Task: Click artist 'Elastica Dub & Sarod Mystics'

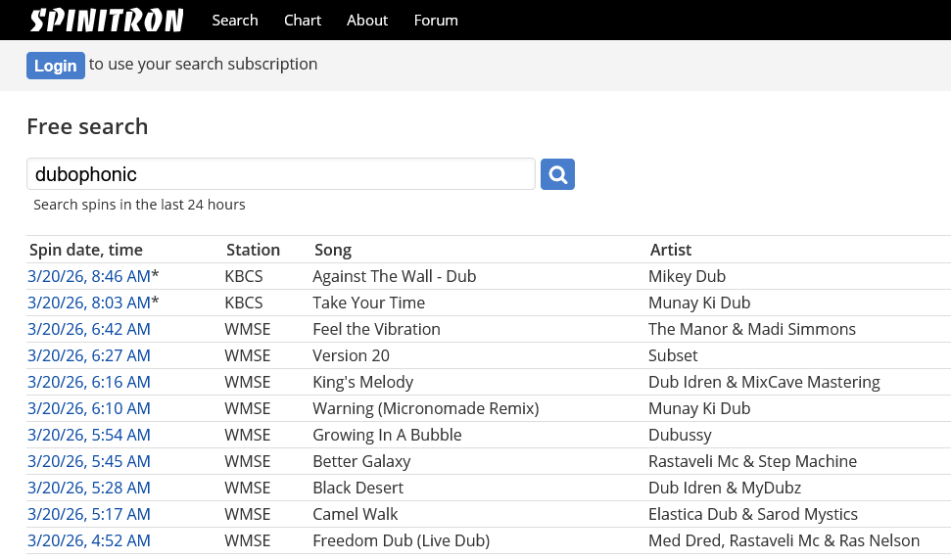Action: point(753,515)
